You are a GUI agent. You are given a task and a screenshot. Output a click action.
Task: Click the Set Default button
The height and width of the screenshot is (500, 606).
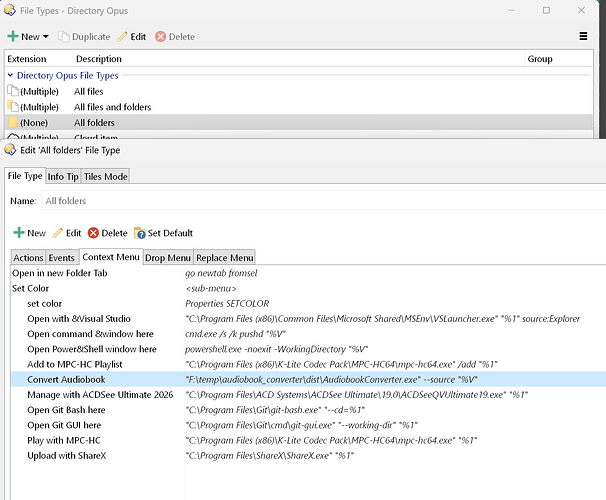pyautogui.click(x=163, y=233)
